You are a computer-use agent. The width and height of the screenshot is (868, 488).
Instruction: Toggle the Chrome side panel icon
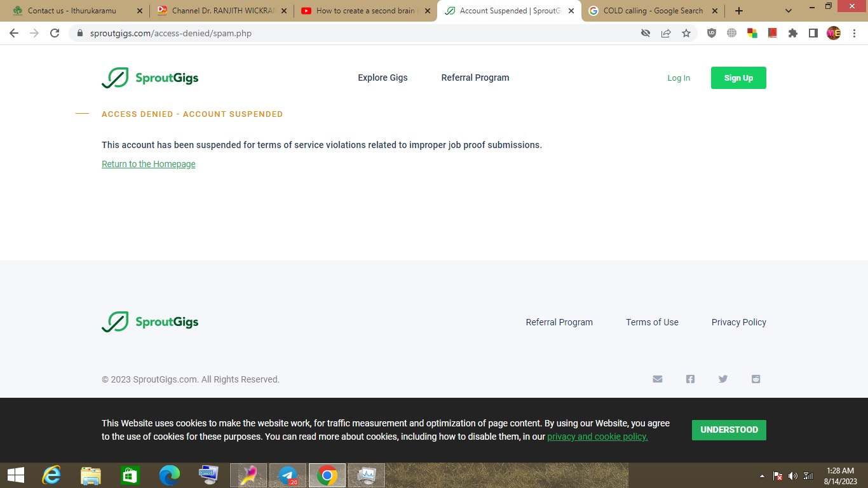click(813, 33)
